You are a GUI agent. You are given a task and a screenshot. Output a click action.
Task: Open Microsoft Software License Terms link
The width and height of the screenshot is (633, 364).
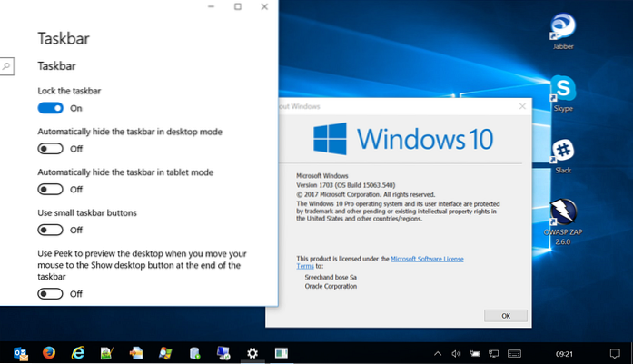tap(425, 259)
